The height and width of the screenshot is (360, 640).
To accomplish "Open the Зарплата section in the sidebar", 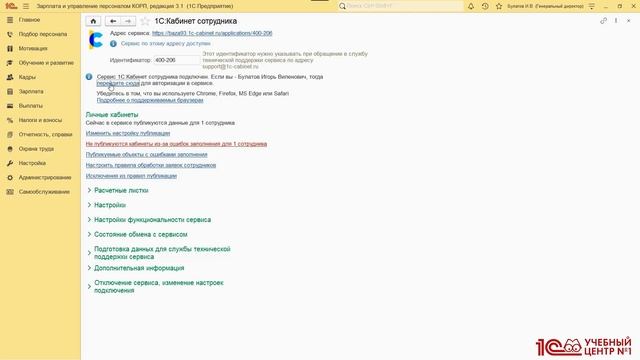I will tap(31, 91).
